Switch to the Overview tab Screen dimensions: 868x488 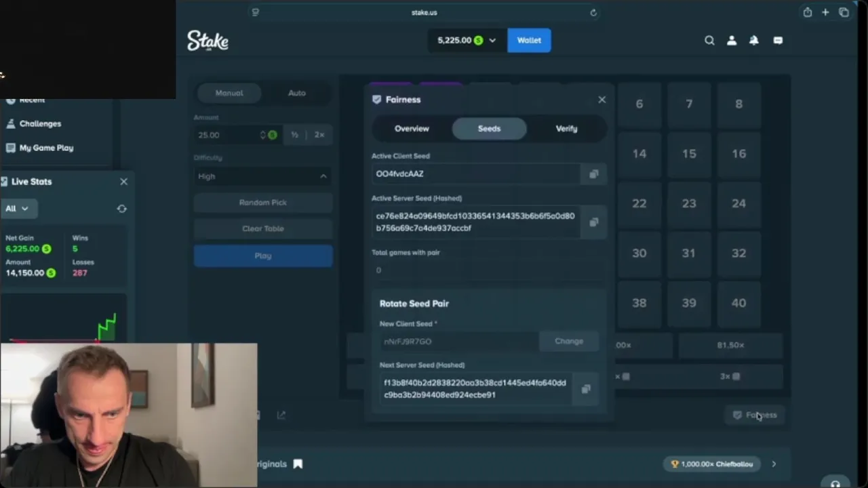pyautogui.click(x=412, y=129)
